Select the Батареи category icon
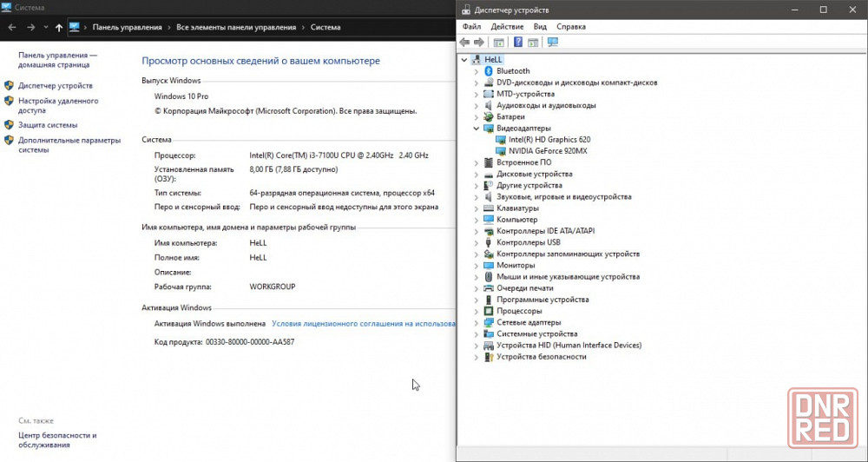 488,117
